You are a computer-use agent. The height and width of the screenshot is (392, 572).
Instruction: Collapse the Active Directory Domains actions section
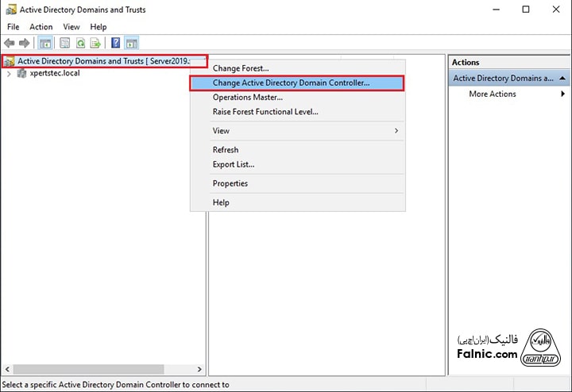562,79
